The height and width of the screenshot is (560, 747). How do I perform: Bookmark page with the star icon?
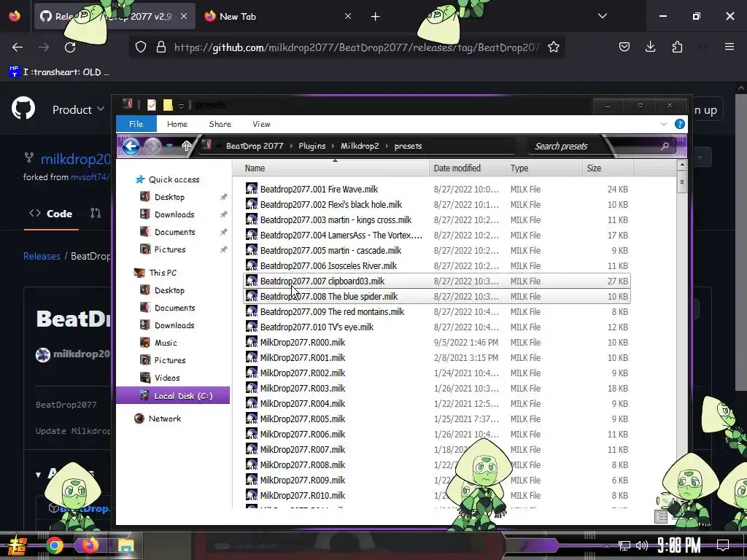553,47
